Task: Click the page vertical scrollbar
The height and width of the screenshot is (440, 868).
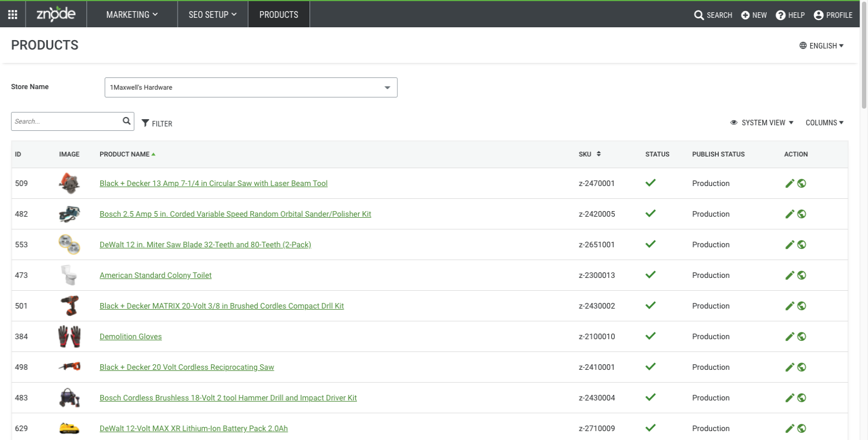Action: point(864,56)
